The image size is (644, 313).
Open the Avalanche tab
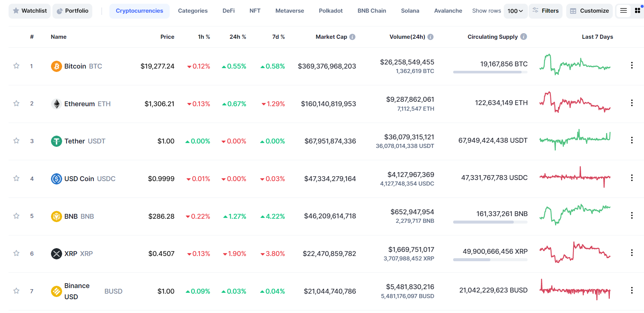coord(448,11)
